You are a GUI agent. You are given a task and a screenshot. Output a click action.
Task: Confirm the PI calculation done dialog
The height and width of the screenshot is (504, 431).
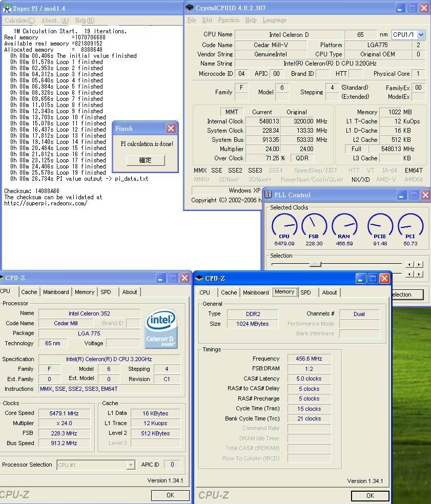click(x=146, y=160)
